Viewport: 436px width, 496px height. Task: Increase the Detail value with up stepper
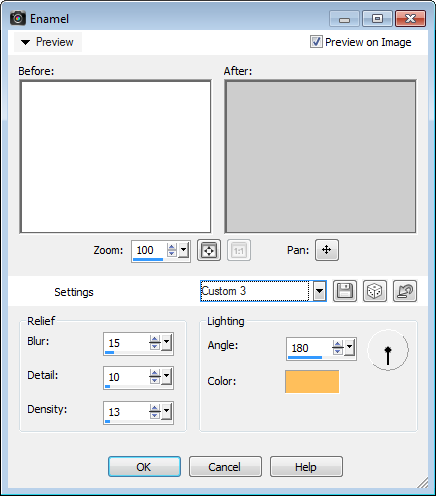155,373
